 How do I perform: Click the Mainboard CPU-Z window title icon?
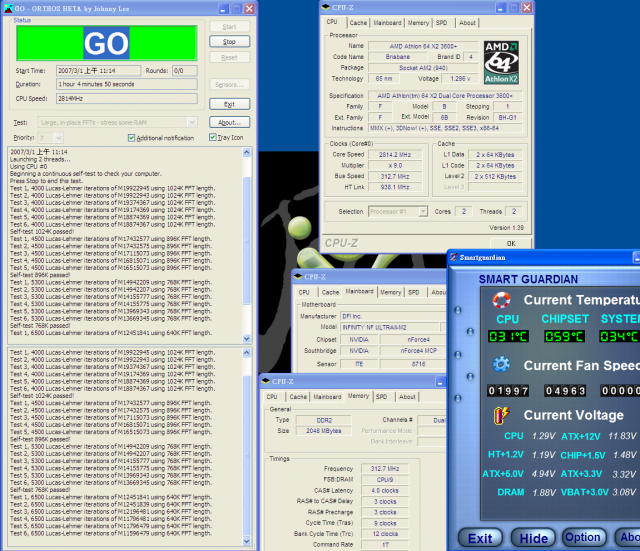coord(298,277)
